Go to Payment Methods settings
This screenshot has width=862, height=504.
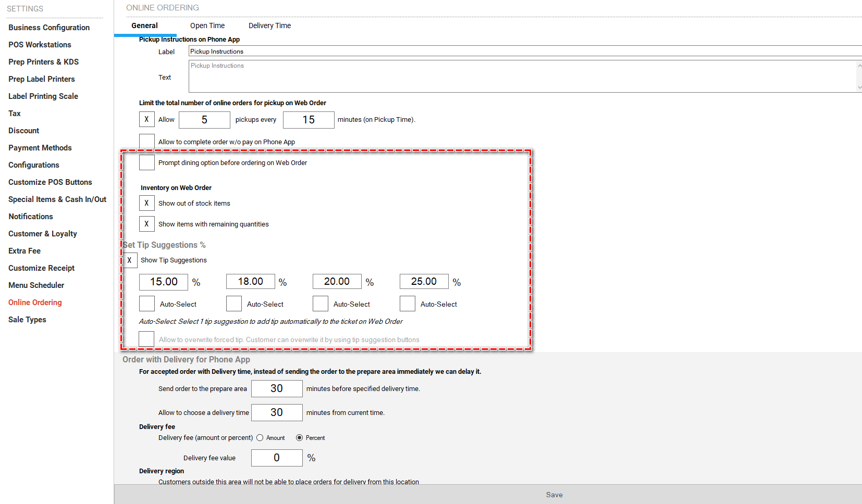[40, 148]
